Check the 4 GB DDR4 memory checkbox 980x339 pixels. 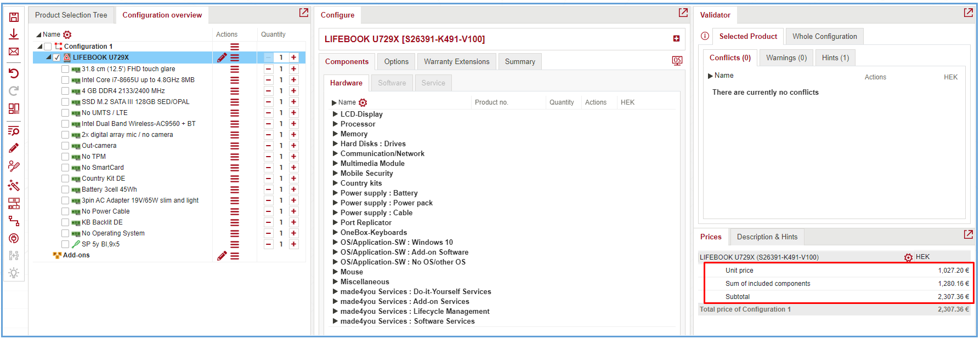(65, 91)
